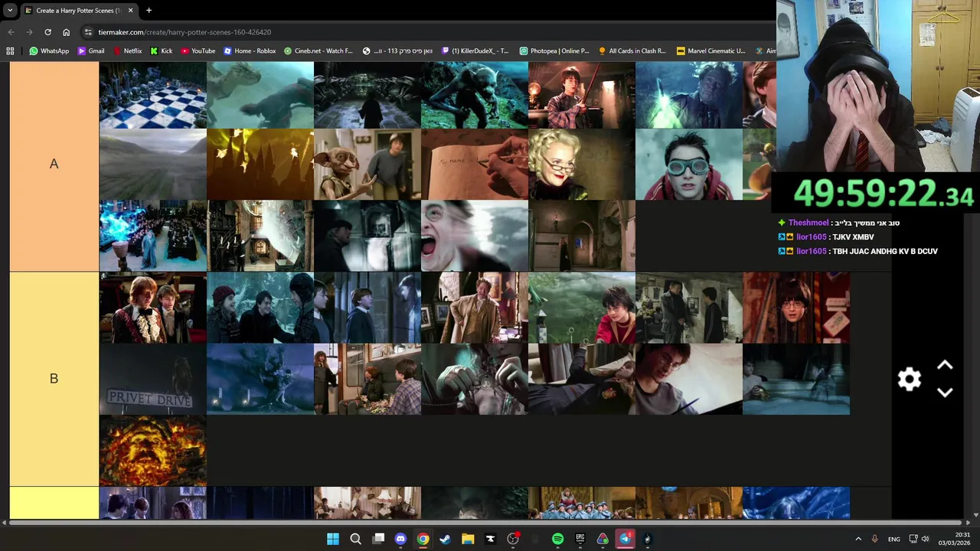This screenshot has height=551, width=980.
Task: Select the Privet Drive sign thumbnail
Action: [x=153, y=379]
